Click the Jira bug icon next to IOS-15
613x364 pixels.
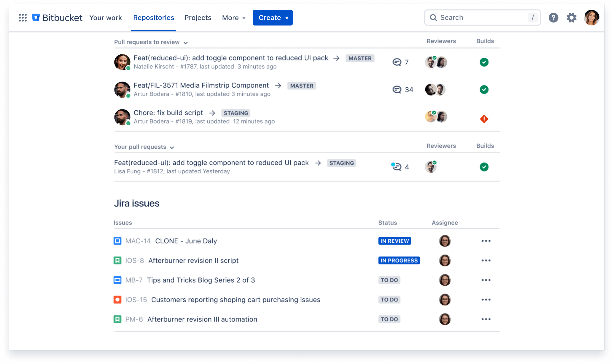coord(117,299)
